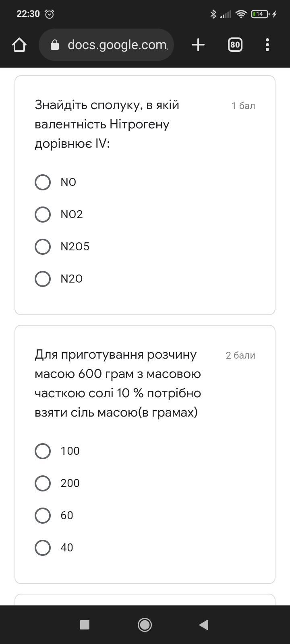
Task: Tap the alarm icon in status bar
Action: [50, 14]
